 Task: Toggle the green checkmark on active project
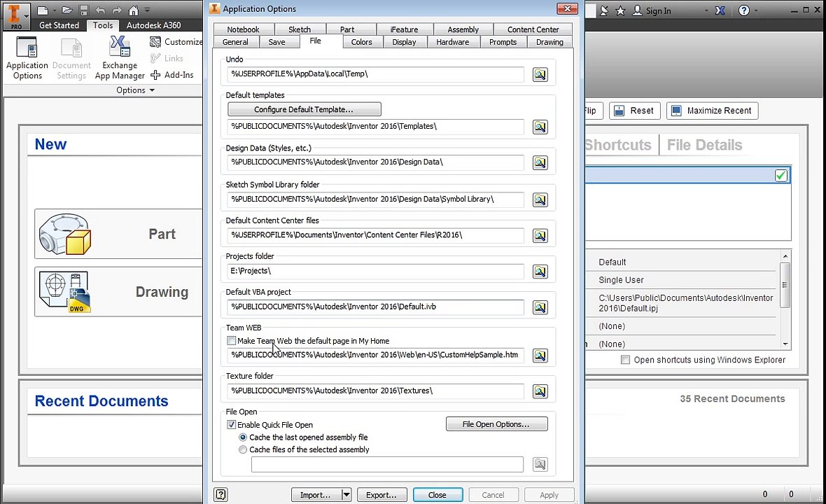point(780,176)
